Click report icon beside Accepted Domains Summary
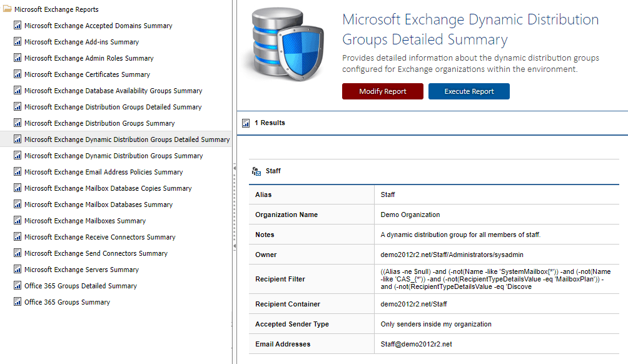Viewport: 628px width, 364px height. point(18,25)
